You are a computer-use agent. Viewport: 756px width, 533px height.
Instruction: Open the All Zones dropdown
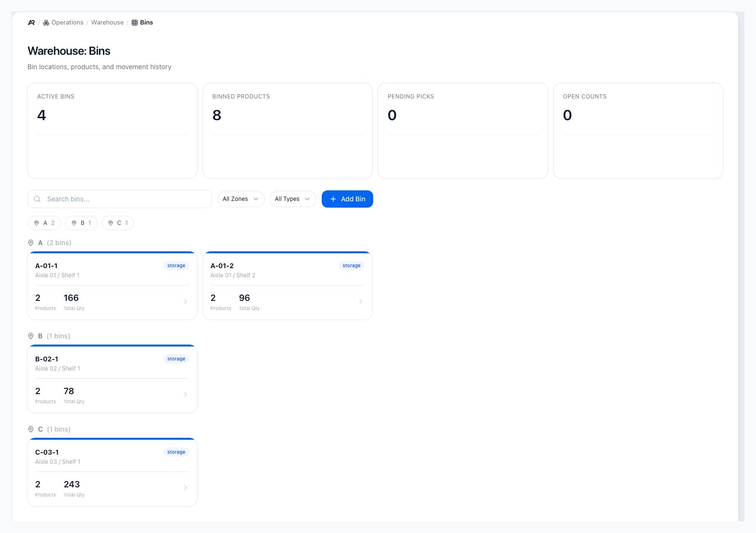pyautogui.click(x=241, y=199)
